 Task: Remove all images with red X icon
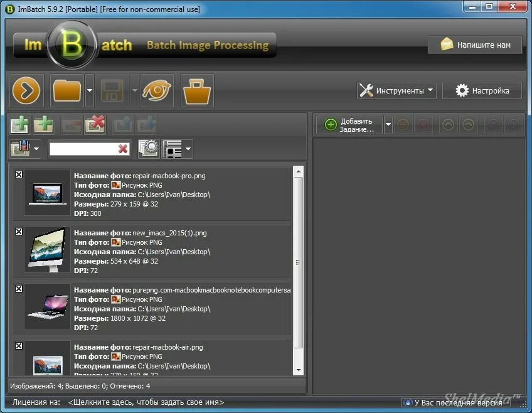[95, 124]
